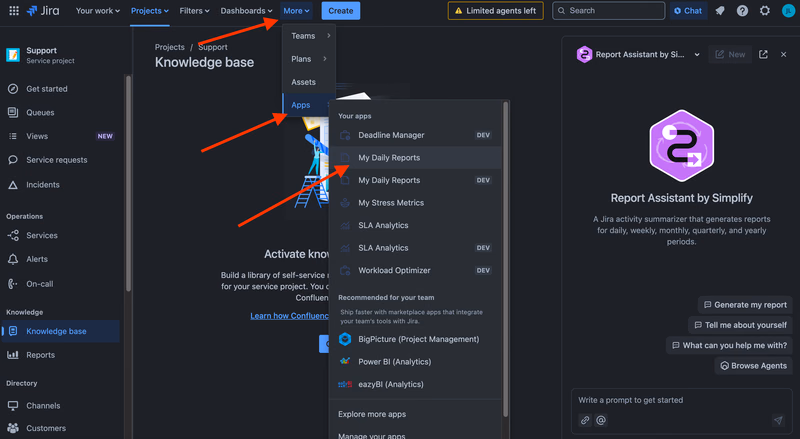Viewport: 800px width, 439px height.
Task: Click the link attachment icon in prompt box
Action: point(585,420)
